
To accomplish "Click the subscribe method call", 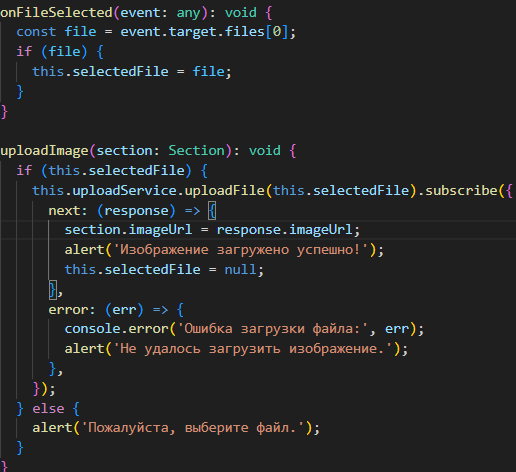I will (461, 191).
